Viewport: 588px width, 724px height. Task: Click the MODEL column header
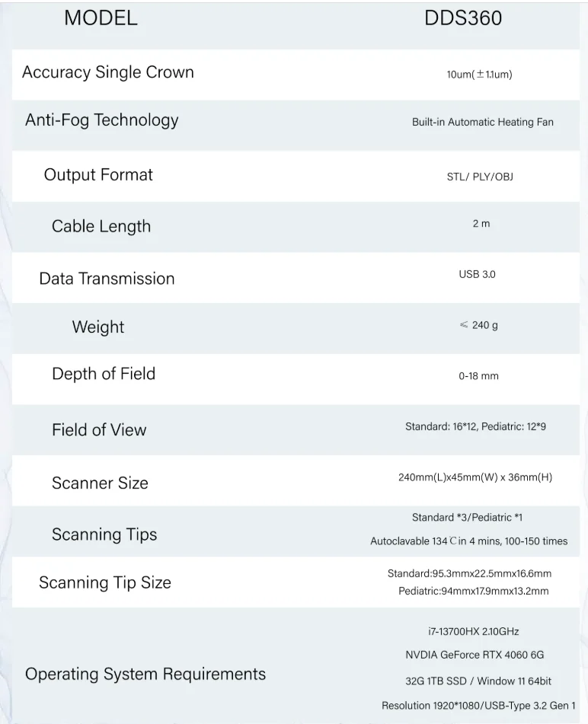pyautogui.click(x=101, y=19)
